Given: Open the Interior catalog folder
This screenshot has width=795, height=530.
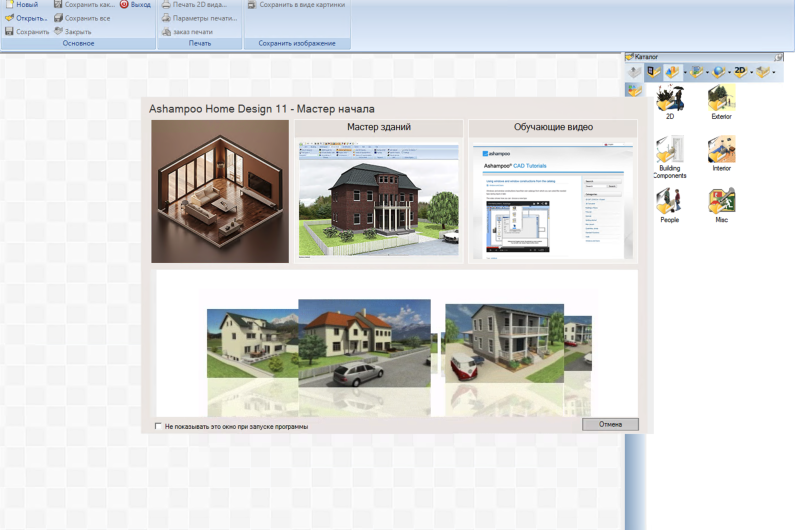Looking at the screenshot, I should pos(721,154).
